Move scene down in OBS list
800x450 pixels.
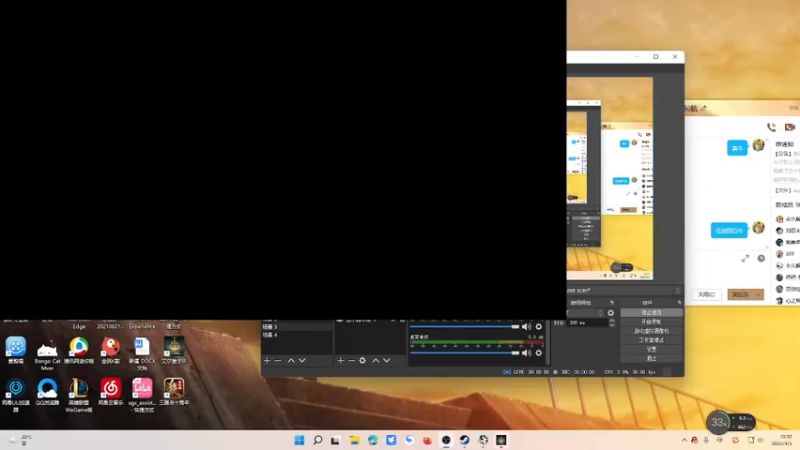302,360
